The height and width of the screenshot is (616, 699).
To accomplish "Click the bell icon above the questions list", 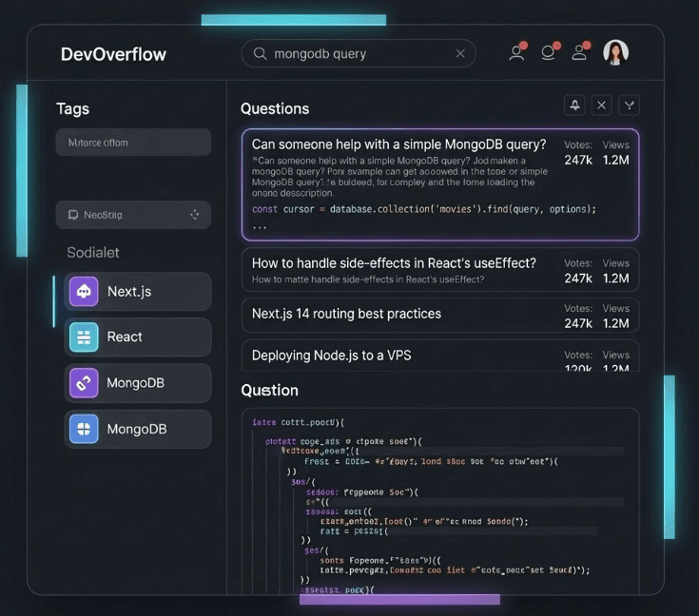I will pos(573,106).
